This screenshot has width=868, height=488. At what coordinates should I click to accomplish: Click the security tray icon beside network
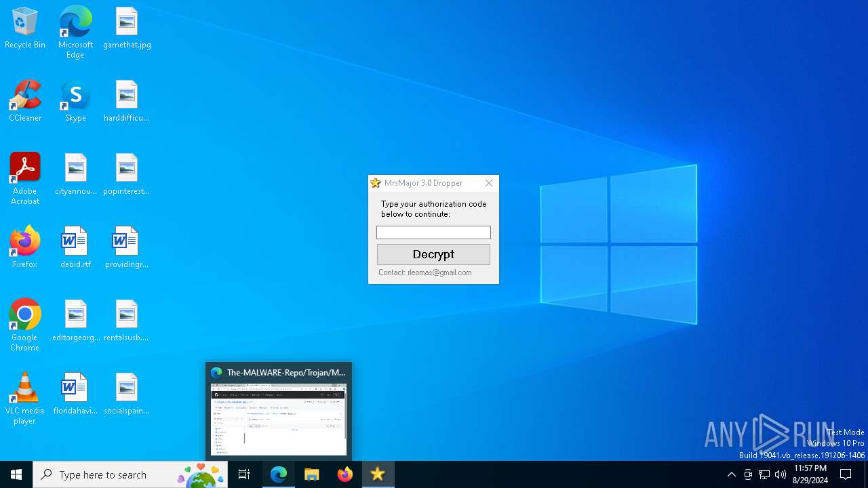click(748, 474)
